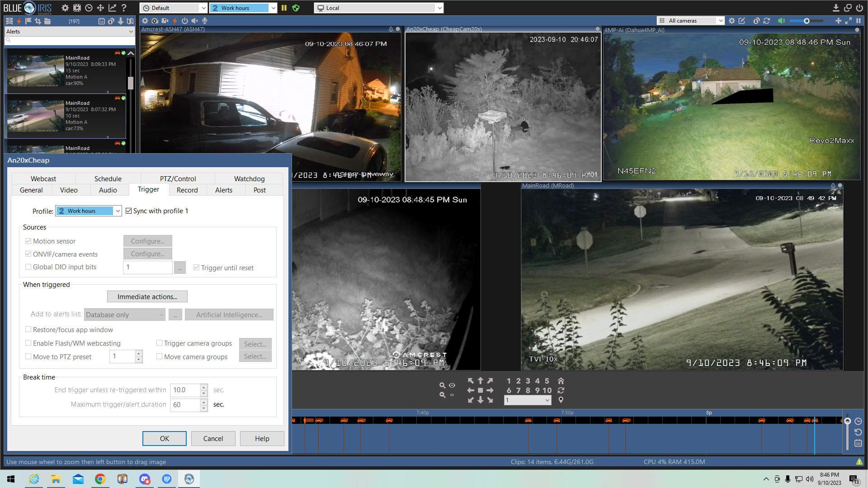Toggle Motion sensor checkbox
This screenshot has width=868, height=488.
pyautogui.click(x=28, y=241)
